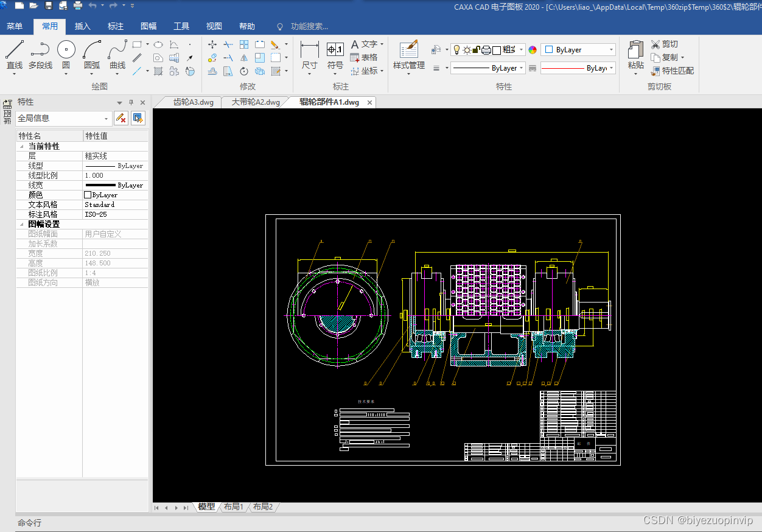Image resolution: width=762 pixels, height=532 pixels.
Task: Select the hatch fill tool
Action: pyautogui.click(x=158, y=71)
